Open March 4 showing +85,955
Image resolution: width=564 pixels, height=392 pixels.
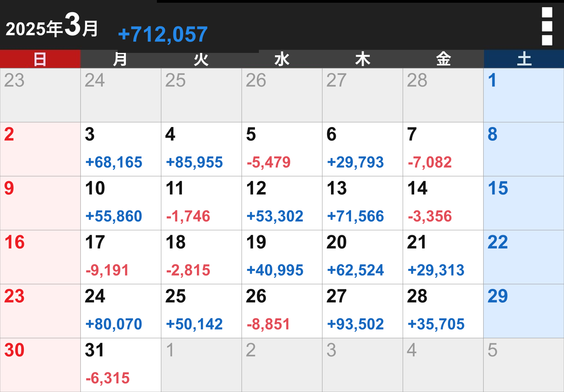(x=201, y=149)
